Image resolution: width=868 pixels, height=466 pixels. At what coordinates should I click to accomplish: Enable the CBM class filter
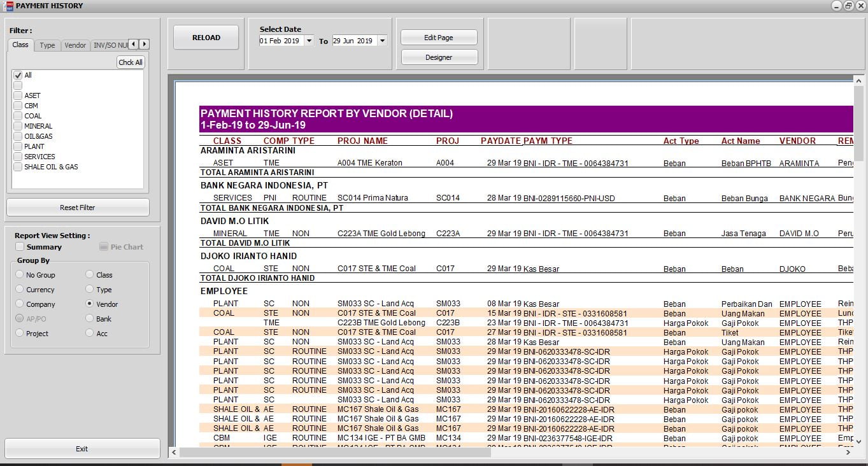click(18, 106)
